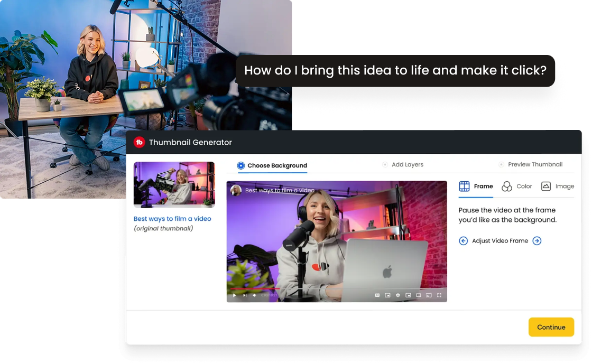The width and height of the screenshot is (592, 364).
Task: Play the video in the preview player
Action: coord(235,295)
